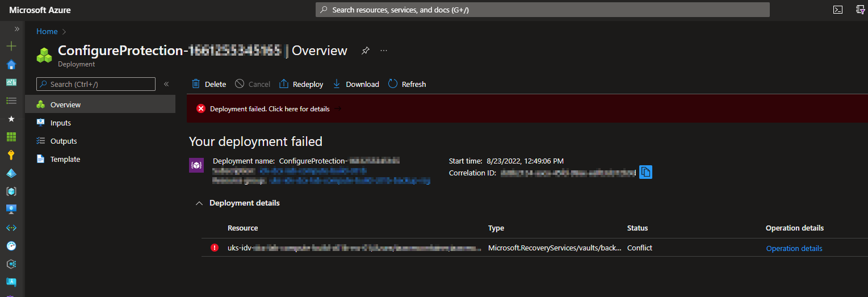Click the purple deployment icon beside Deployment name
This screenshot has width=868, height=297.
pos(196,165)
